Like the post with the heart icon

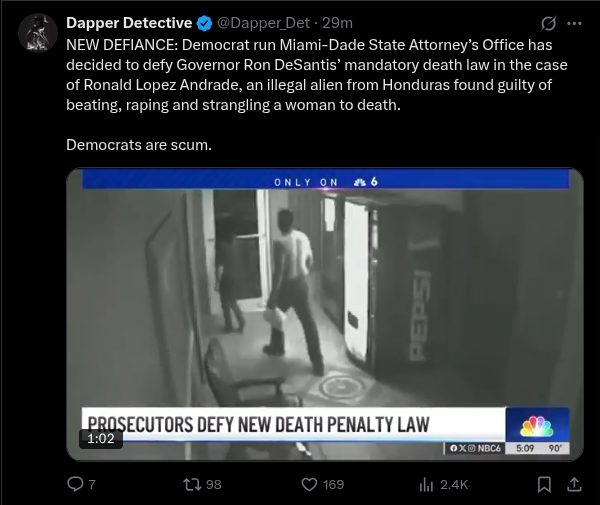[309, 485]
